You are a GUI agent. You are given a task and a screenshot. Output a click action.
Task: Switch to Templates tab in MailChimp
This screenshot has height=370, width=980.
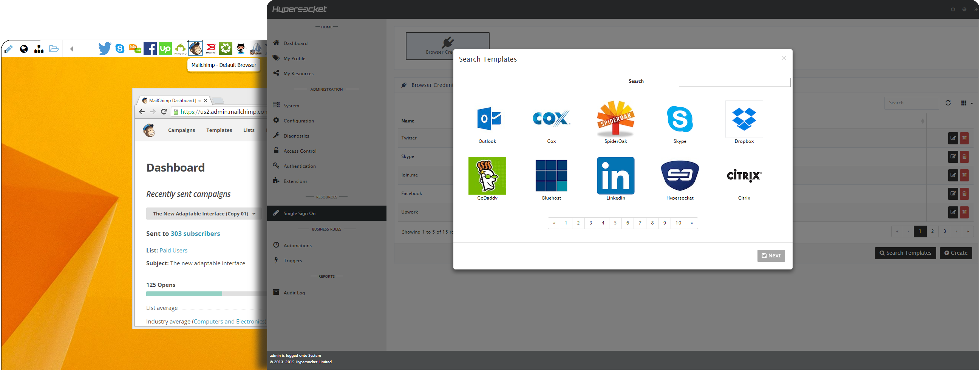pyautogui.click(x=219, y=130)
